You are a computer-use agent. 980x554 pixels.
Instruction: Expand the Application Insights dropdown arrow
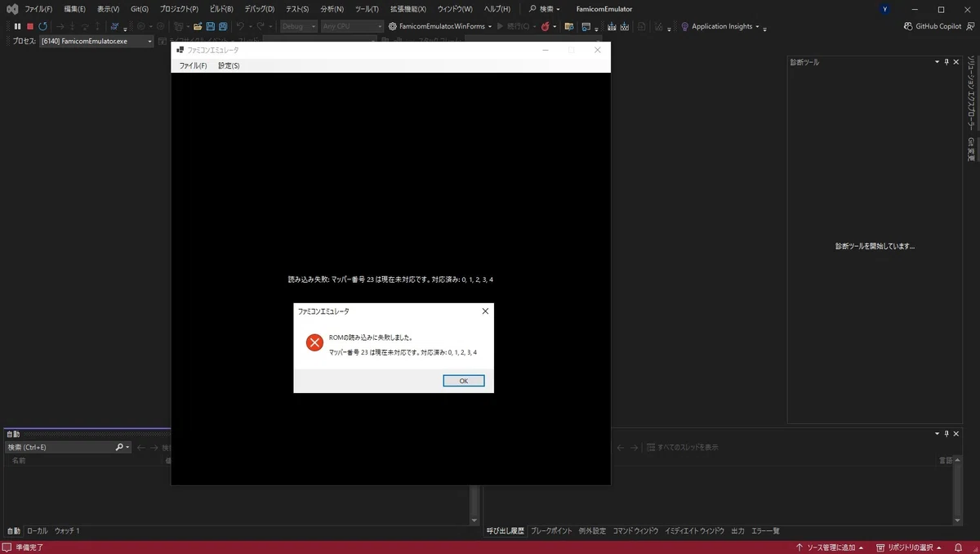click(757, 26)
